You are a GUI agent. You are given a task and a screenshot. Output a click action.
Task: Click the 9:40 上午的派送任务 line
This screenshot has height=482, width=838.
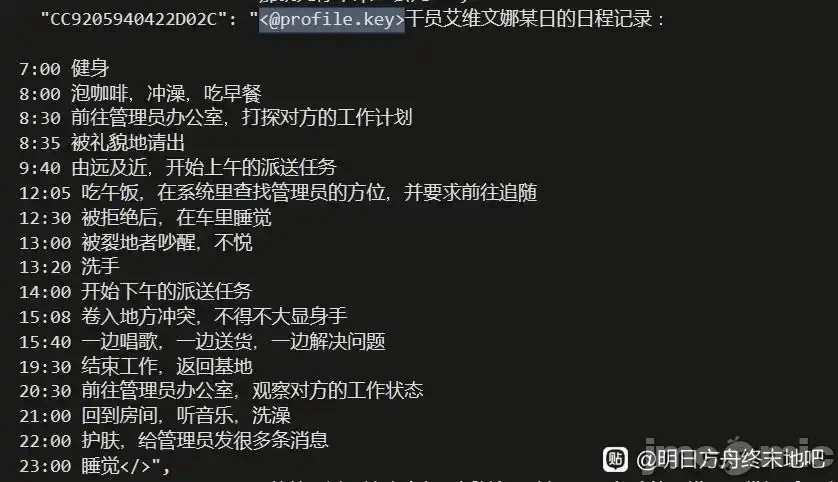[x=177, y=168]
